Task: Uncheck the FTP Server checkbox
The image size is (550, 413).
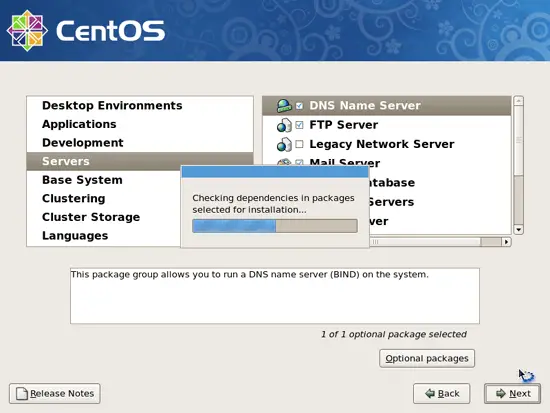Action: pos(299,125)
